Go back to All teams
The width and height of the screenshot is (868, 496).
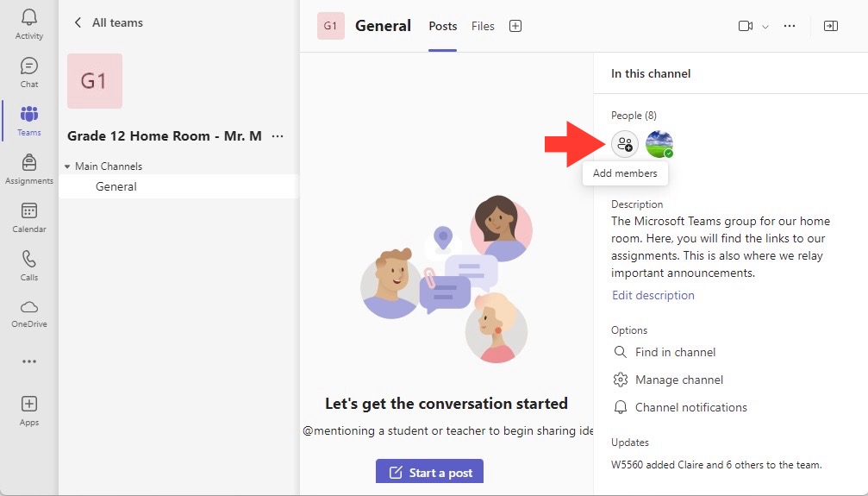tap(109, 22)
